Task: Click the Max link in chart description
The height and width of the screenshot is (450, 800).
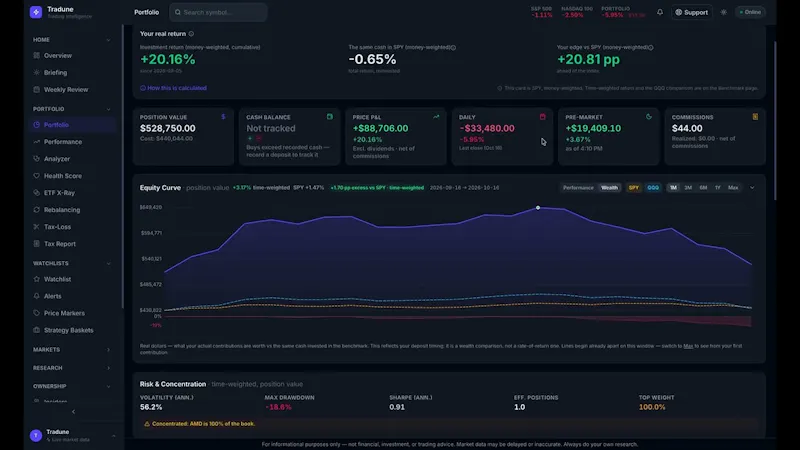Action: 688,346
